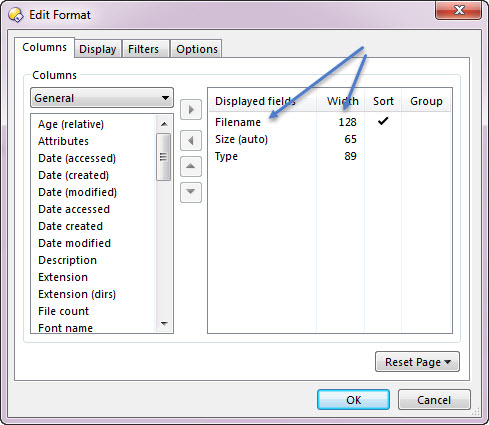Viewport: 489px width, 425px height.
Task: Open the Options tab
Action: [197, 49]
